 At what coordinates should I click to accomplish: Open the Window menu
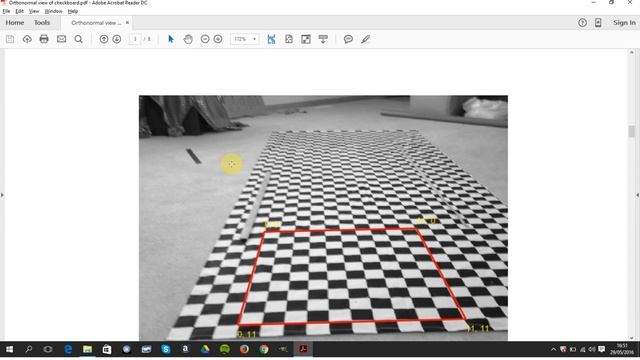pos(53,11)
